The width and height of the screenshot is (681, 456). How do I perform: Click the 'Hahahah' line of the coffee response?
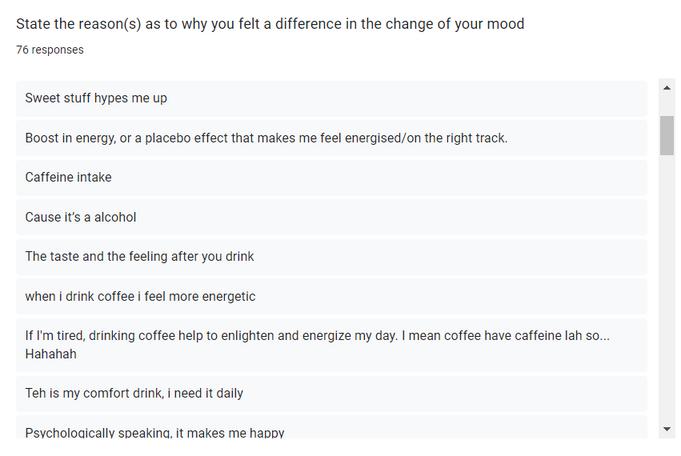point(51,354)
